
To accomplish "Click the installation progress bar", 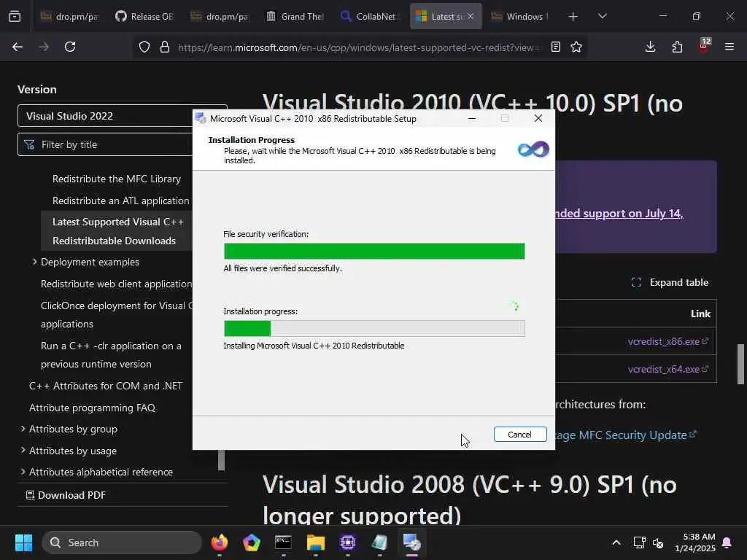I will 374,328.
